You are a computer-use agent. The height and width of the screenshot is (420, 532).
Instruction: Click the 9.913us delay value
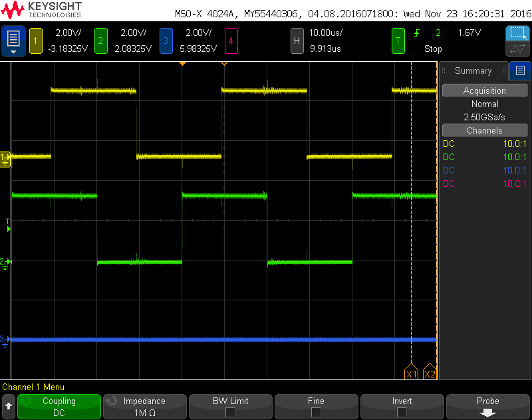pos(325,49)
